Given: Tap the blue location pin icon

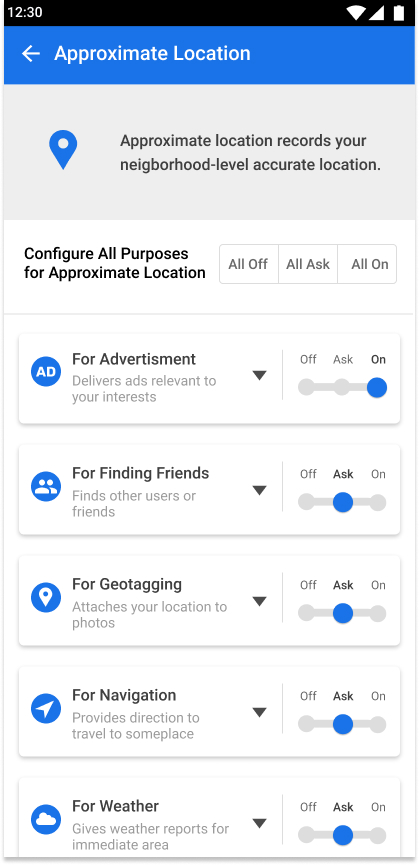Looking at the screenshot, I should (63, 149).
